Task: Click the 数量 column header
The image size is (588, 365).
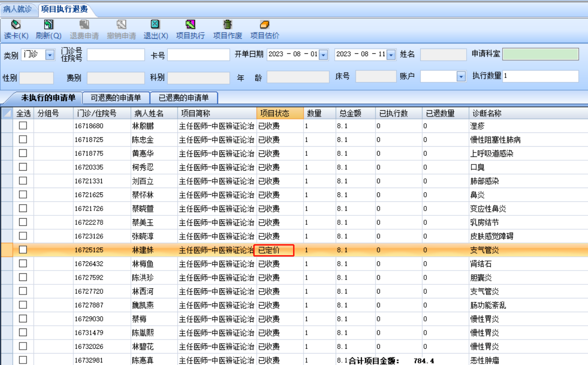Action: pos(319,113)
